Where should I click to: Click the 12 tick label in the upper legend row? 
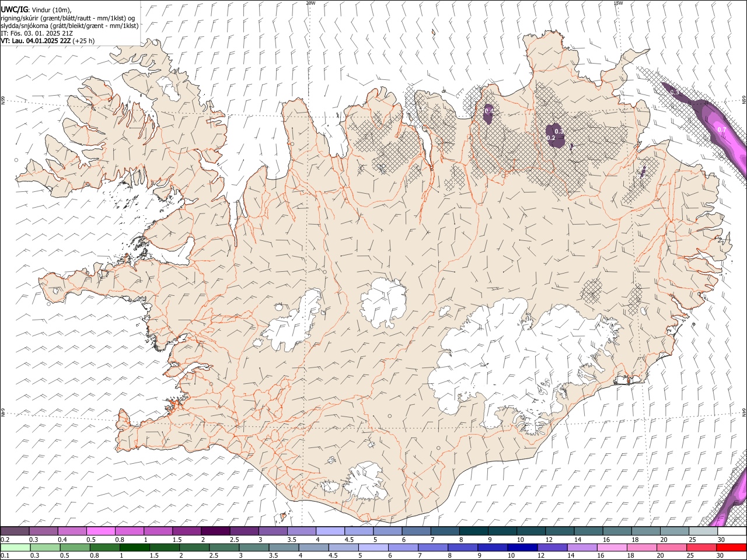[x=549, y=540]
